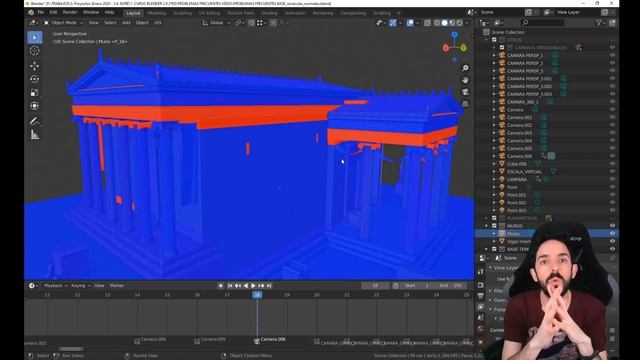The height and width of the screenshot is (360, 640).
Task: Open the Render menu
Action: 70,12
